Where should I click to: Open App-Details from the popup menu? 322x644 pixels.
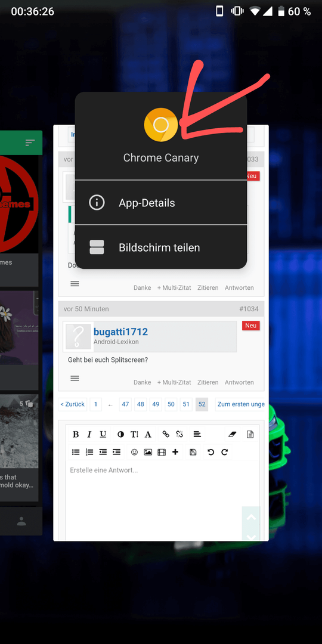pyautogui.click(x=161, y=203)
